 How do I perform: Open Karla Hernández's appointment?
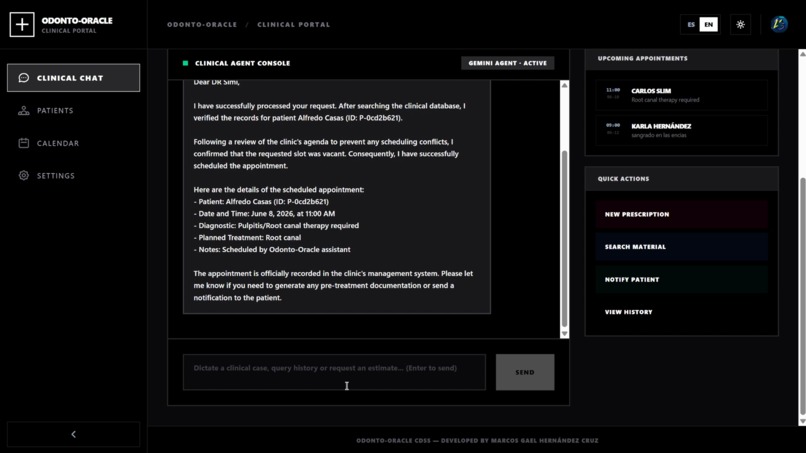[x=682, y=130]
